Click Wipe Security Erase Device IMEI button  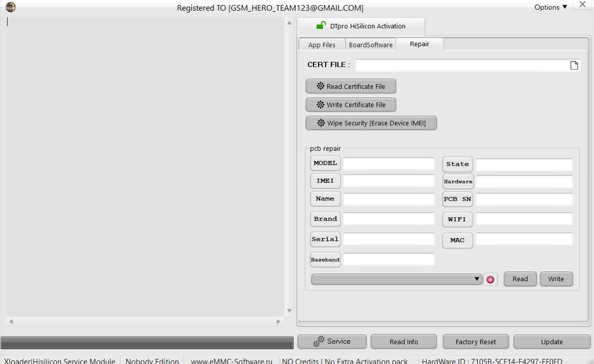point(371,123)
